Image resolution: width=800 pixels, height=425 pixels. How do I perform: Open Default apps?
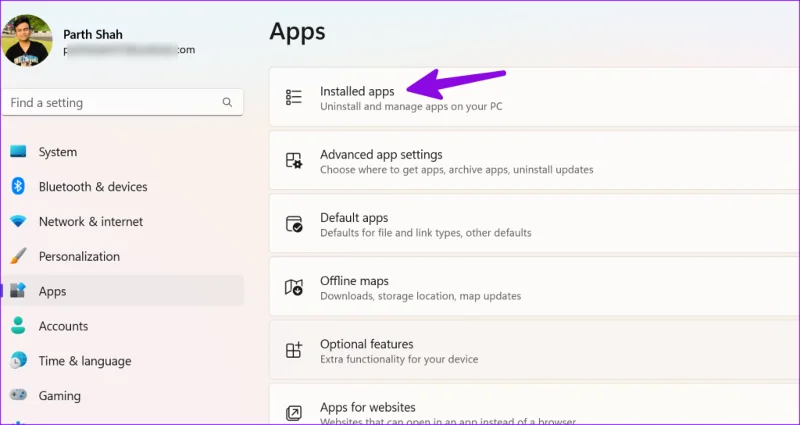point(534,223)
